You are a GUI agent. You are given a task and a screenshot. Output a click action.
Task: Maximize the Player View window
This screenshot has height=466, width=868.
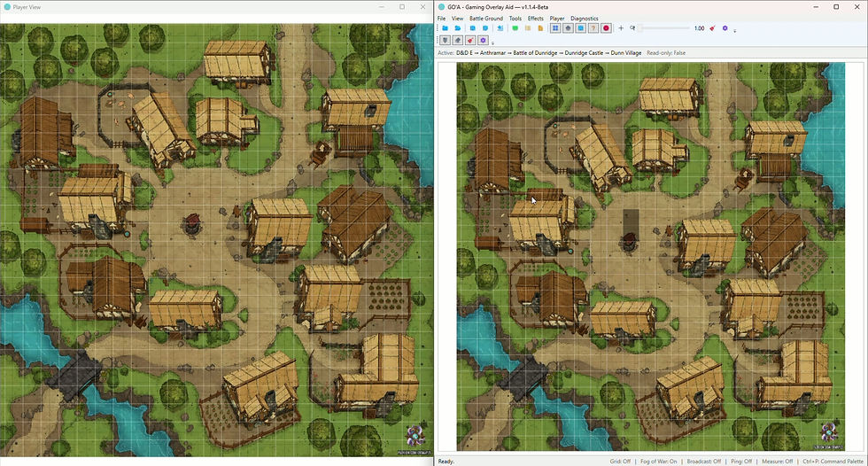[x=402, y=7]
